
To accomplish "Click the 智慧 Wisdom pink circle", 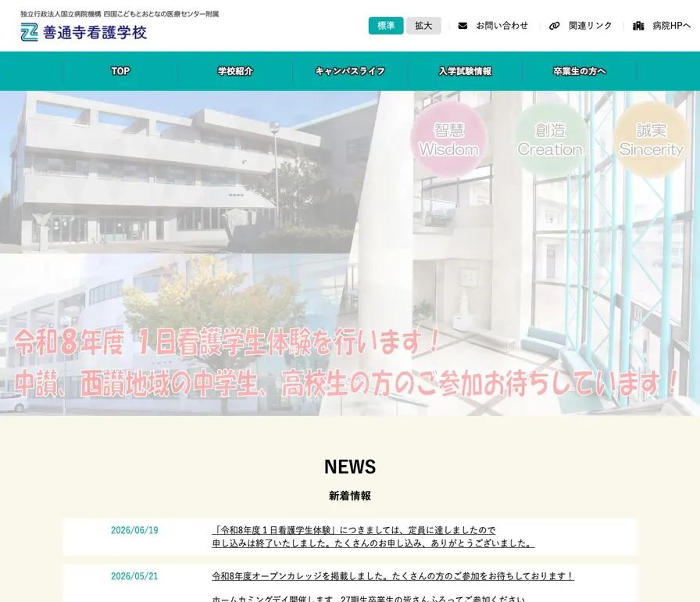I will [448, 139].
